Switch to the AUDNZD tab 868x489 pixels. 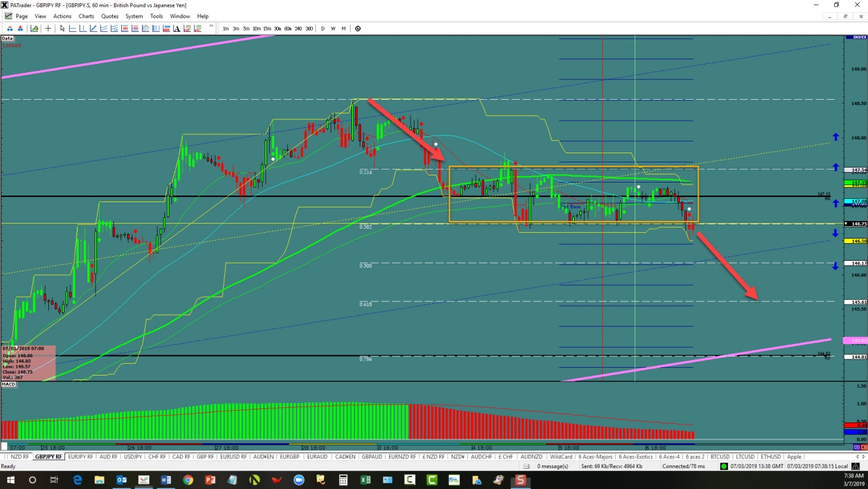pos(531,456)
